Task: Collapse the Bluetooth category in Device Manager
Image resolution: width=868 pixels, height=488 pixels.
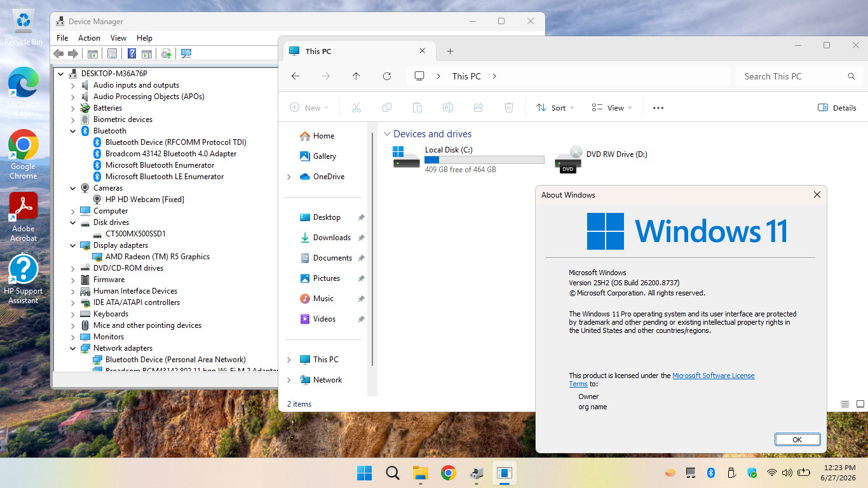Action: pyautogui.click(x=73, y=131)
